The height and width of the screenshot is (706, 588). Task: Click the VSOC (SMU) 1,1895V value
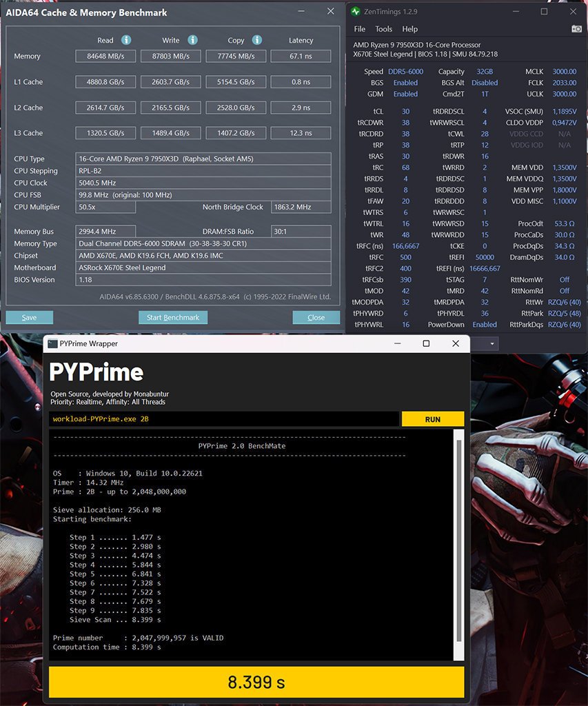point(565,111)
